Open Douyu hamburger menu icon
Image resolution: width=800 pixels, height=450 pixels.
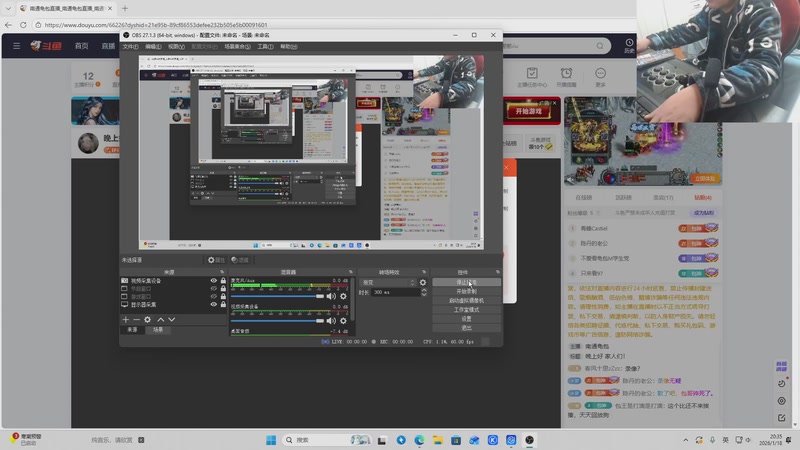(17, 46)
